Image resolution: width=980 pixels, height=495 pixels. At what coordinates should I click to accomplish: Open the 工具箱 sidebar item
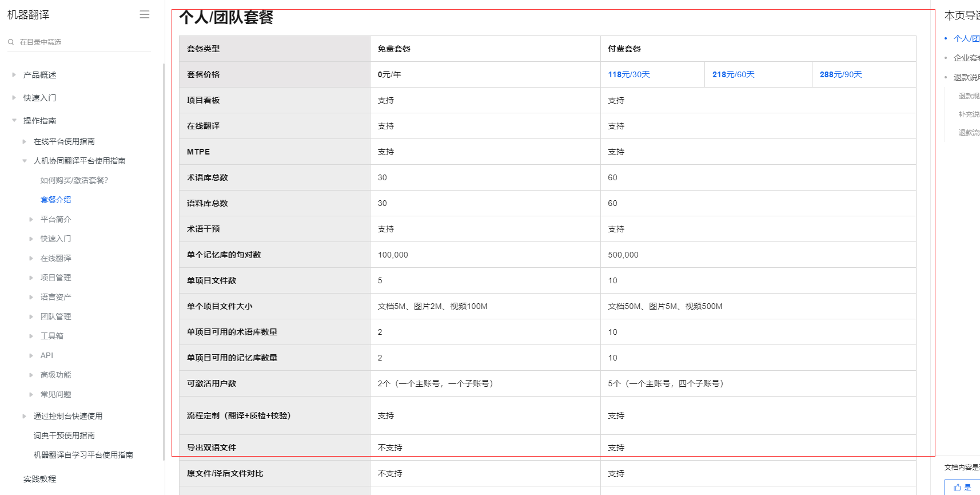pyautogui.click(x=52, y=336)
